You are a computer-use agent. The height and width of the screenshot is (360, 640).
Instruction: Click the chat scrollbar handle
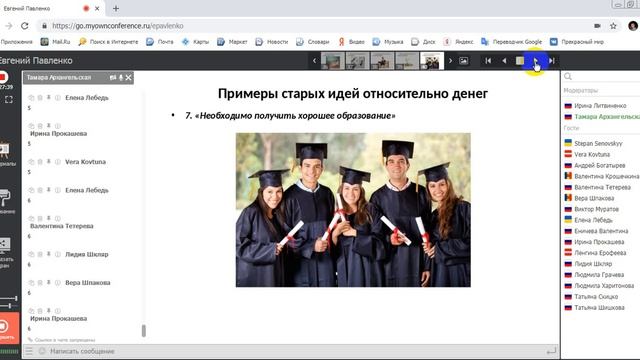click(x=143, y=331)
